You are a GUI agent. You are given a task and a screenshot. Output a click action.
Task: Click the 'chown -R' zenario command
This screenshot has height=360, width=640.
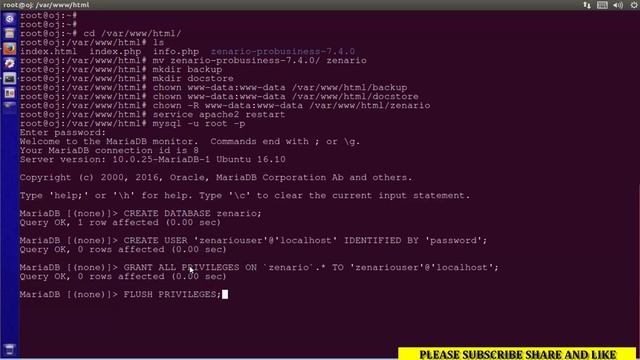tap(291, 105)
